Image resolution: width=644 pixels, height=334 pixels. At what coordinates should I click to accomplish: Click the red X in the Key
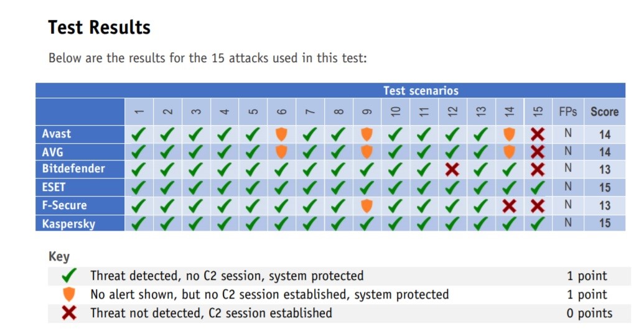point(69,313)
